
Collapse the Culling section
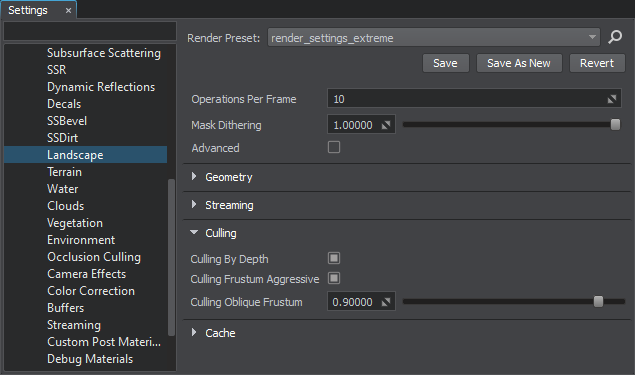pos(194,232)
